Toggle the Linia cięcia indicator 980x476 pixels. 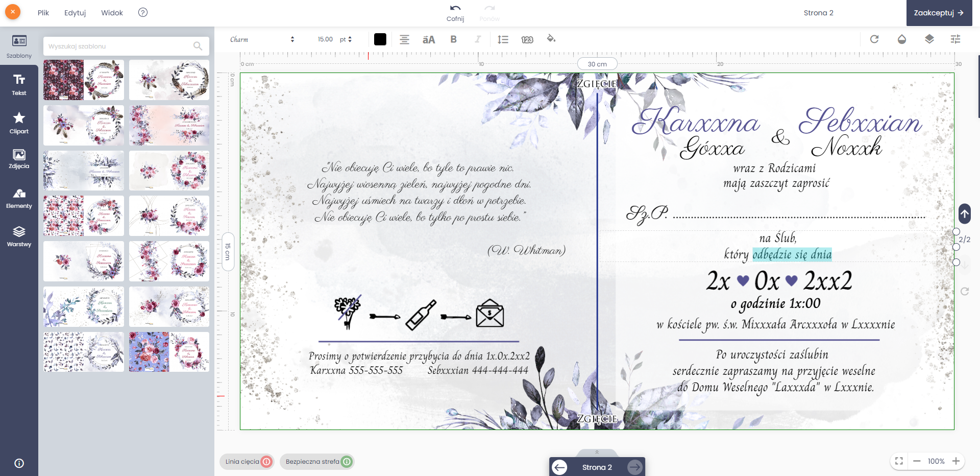click(x=248, y=462)
